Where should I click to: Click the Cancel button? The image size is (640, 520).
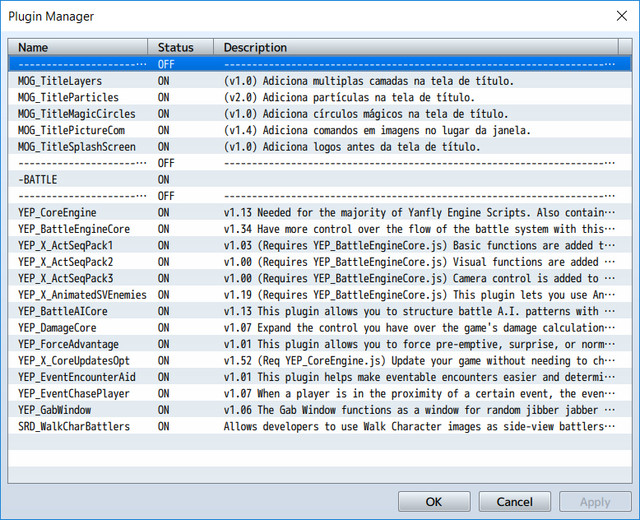pos(514,502)
